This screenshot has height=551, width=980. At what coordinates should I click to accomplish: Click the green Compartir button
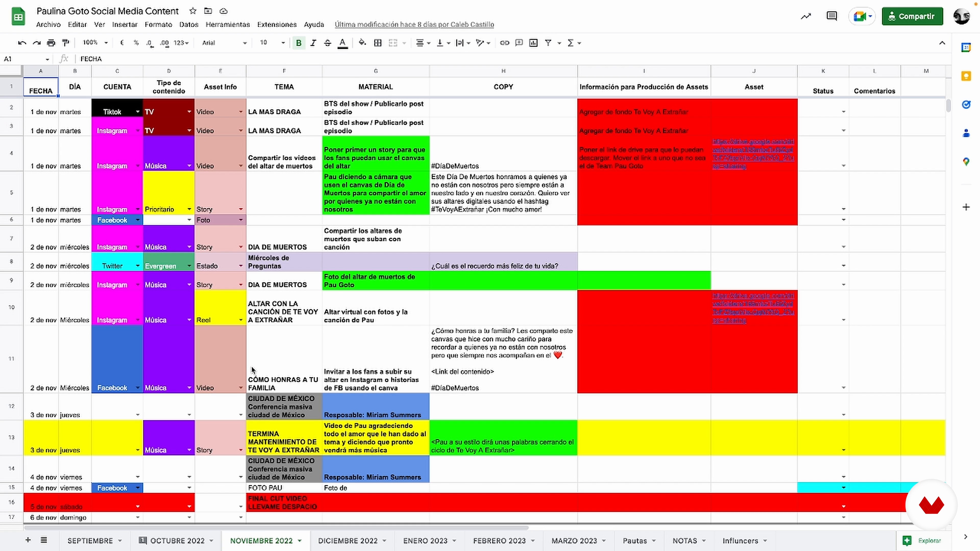pos(912,16)
